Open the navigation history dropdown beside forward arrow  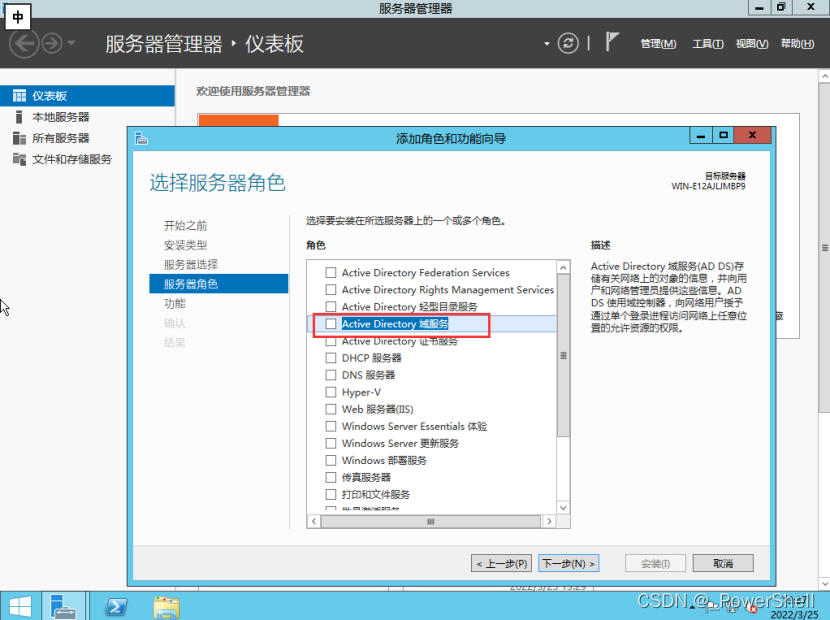[71, 43]
